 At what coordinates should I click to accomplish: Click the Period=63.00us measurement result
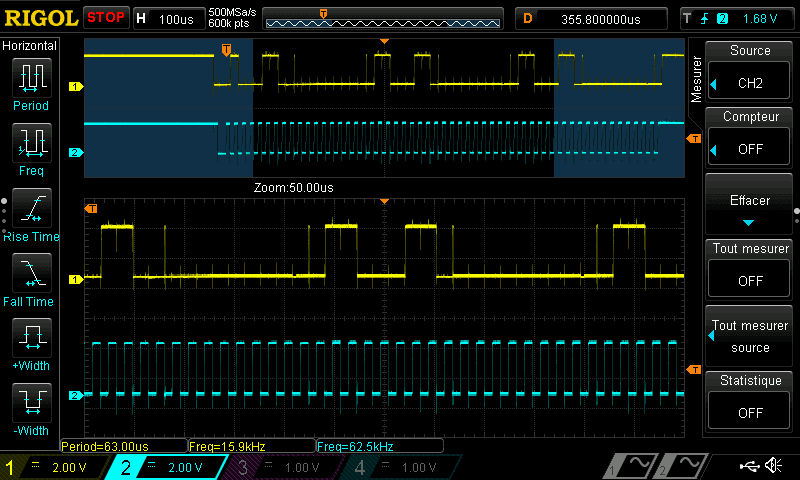(123, 446)
